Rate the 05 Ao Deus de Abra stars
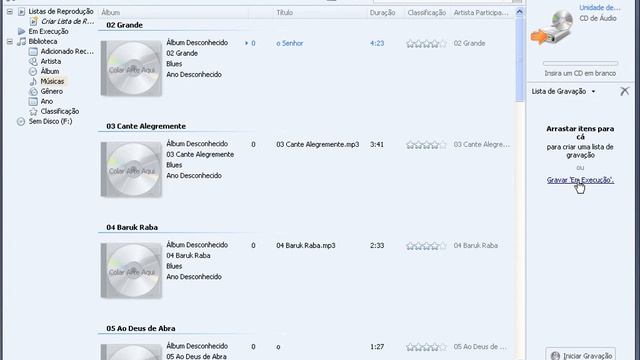 pos(427,347)
